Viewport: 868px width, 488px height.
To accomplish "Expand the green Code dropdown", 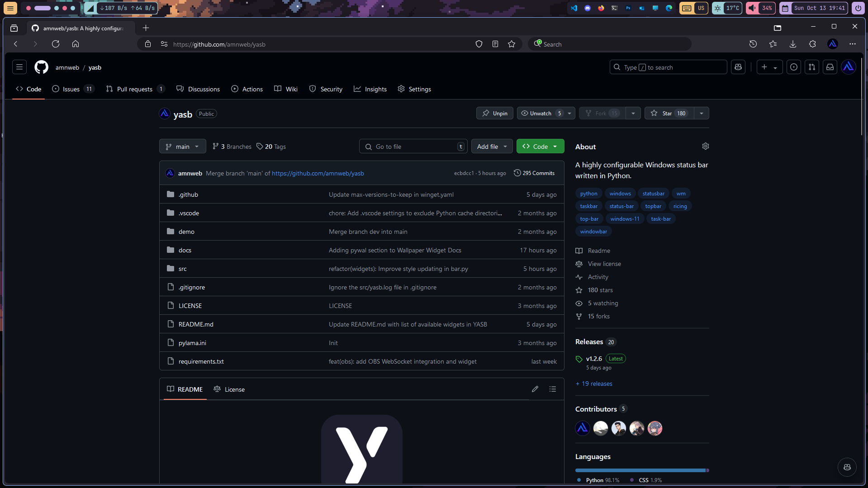I will point(541,147).
